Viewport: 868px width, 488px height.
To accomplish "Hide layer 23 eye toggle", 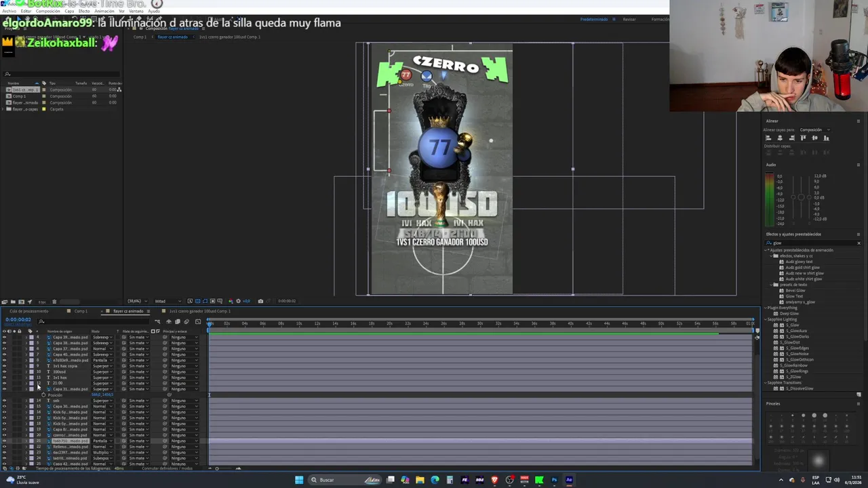I will (x=4, y=453).
